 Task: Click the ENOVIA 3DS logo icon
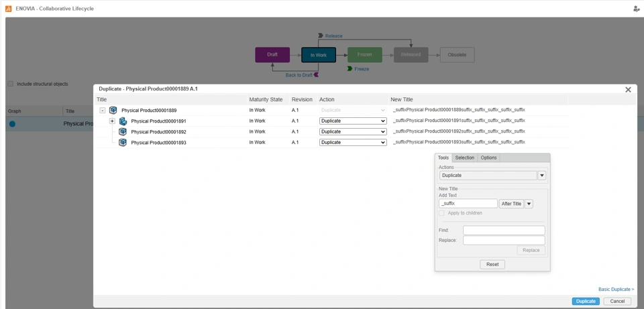[x=8, y=8]
